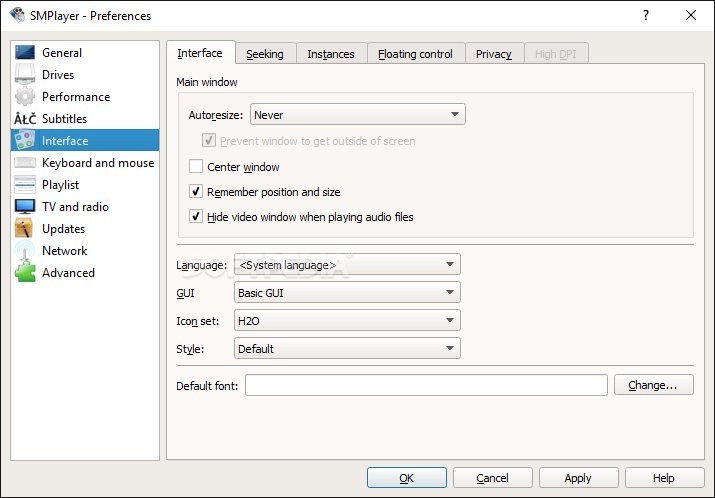This screenshot has height=498, width=715.
Task: Click the TV and radio screen icon
Action: [25, 206]
